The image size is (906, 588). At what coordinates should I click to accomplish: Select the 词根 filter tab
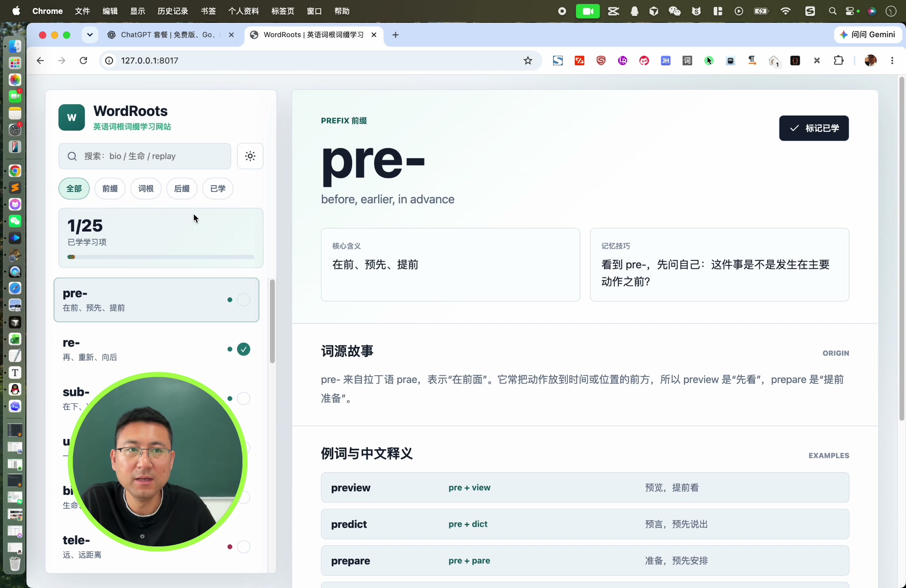coord(146,189)
